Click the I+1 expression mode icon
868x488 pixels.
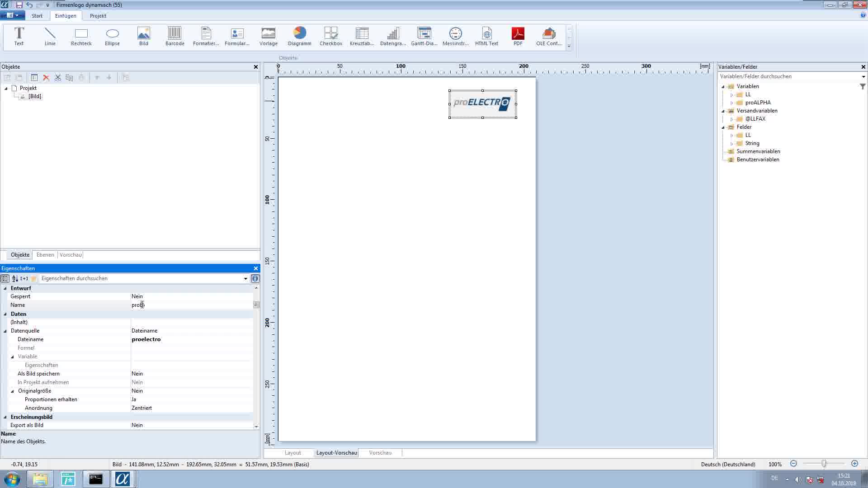point(24,278)
